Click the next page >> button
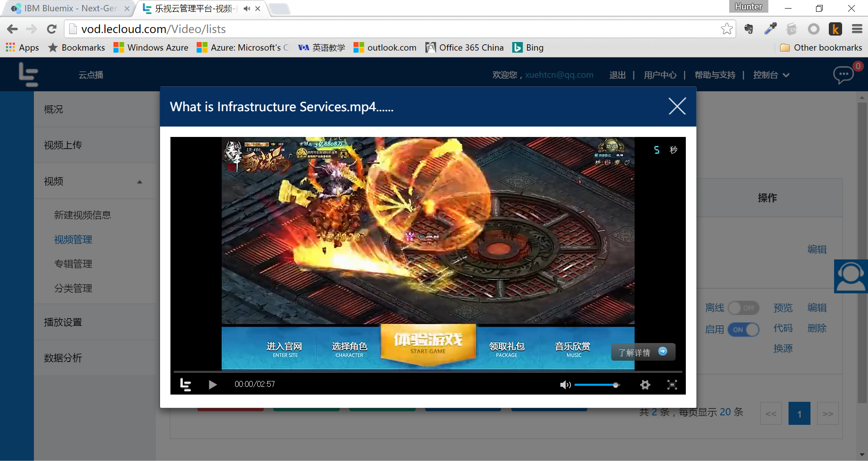 pyautogui.click(x=828, y=414)
